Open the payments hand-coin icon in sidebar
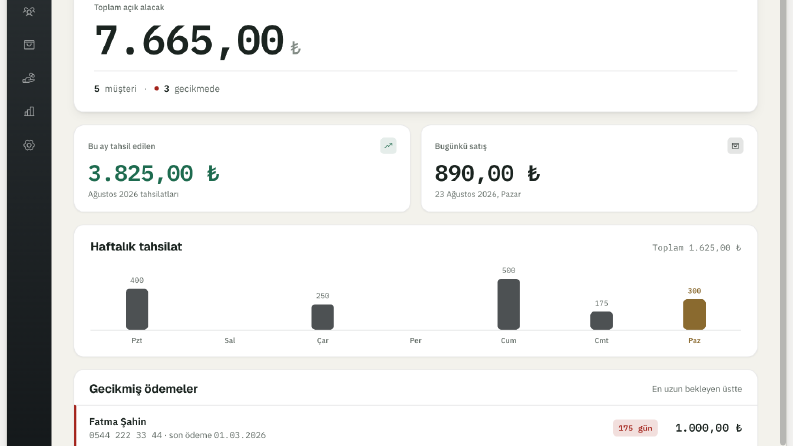793x446 pixels. click(x=29, y=78)
